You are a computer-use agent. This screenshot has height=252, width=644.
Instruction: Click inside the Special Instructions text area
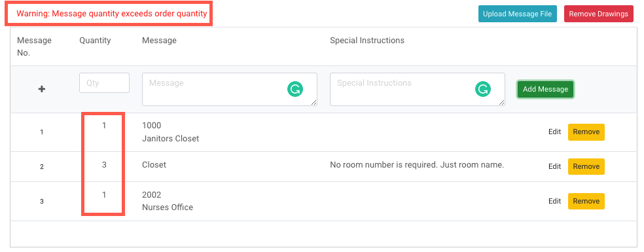point(418,89)
